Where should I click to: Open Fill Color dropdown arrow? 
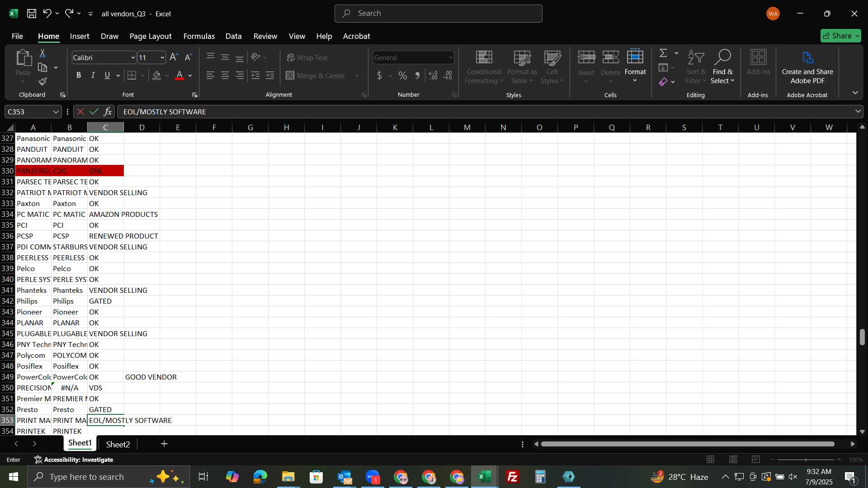tap(167, 75)
